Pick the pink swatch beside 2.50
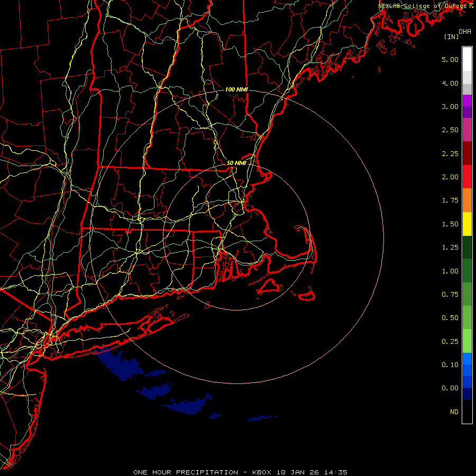This screenshot has height=476, width=476. click(467, 130)
